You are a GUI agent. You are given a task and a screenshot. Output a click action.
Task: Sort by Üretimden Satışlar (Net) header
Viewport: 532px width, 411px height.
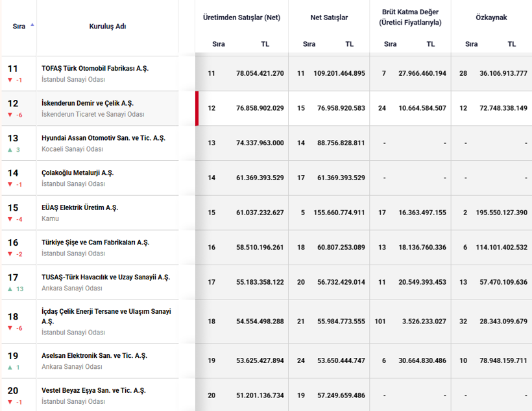[241, 18]
